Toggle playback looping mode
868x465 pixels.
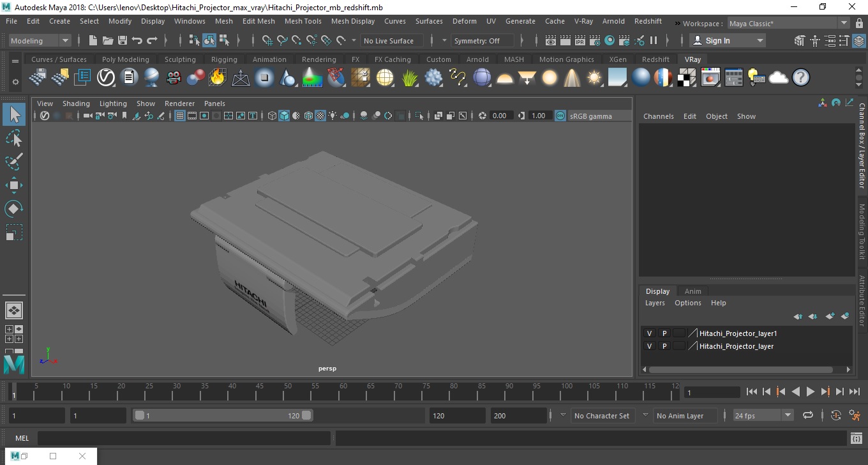click(x=808, y=415)
